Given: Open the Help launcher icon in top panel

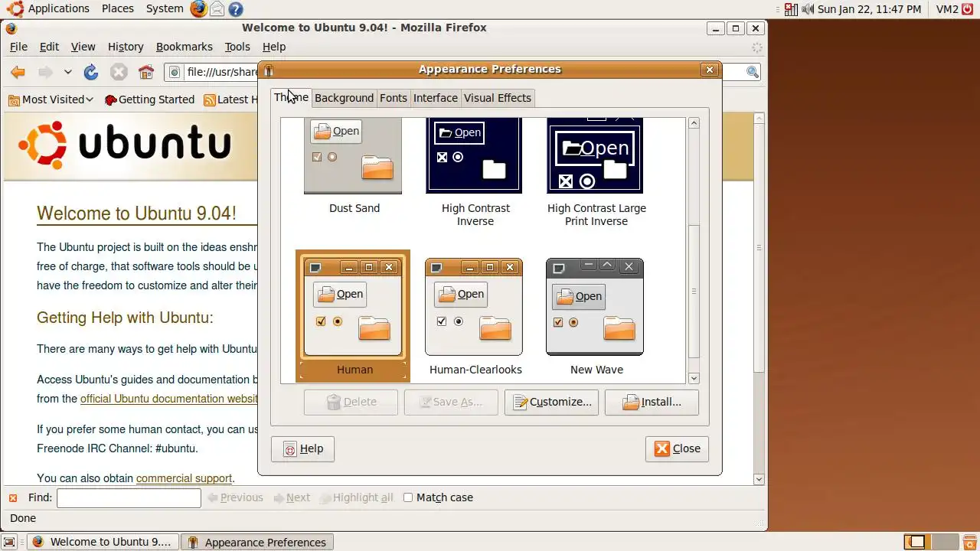Looking at the screenshot, I should pos(236,9).
